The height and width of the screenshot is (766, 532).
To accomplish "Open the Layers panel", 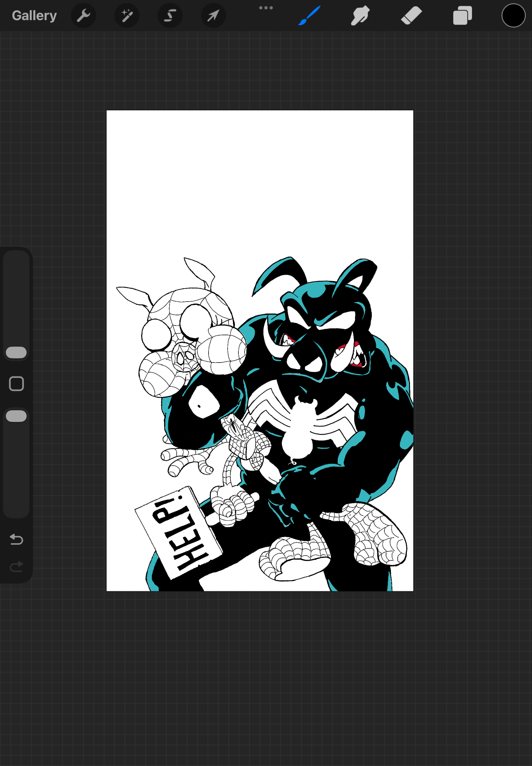I will [x=462, y=16].
